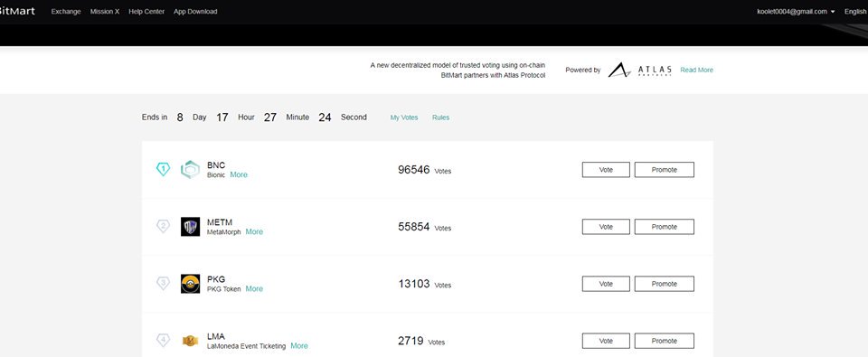Click the BNC token name
Image resolution: width=868 pixels, height=357 pixels.
coord(216,164)
